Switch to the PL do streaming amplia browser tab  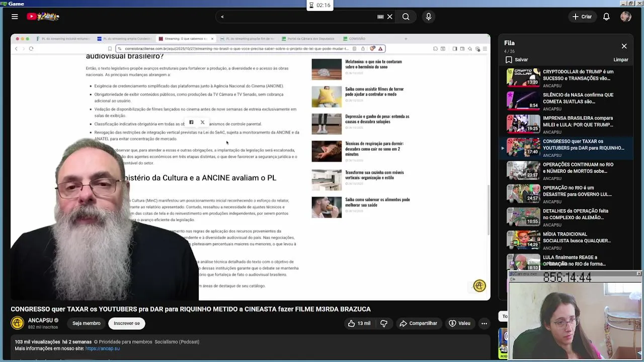125,39
